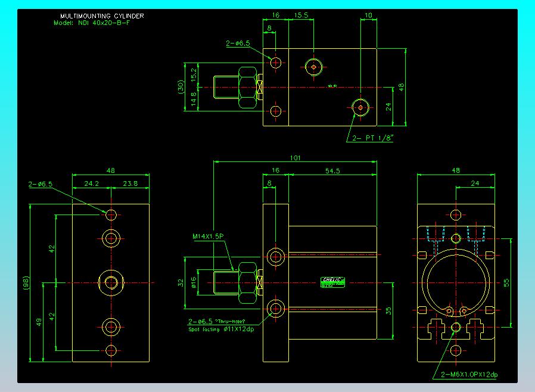
Task: Select the 101 overall length dimension
Action: [295, 158]
